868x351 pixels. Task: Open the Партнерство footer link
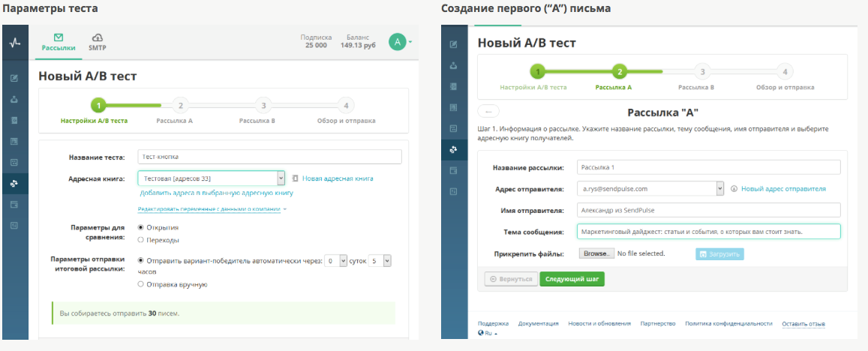pos(658,323)
